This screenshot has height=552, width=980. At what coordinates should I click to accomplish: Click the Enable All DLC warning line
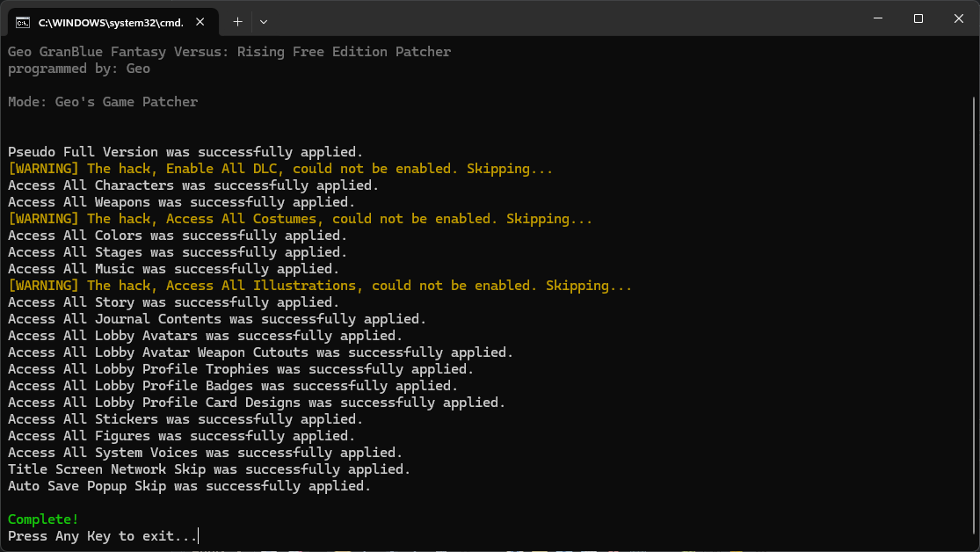pyautogui.click(x=280, y=169)
